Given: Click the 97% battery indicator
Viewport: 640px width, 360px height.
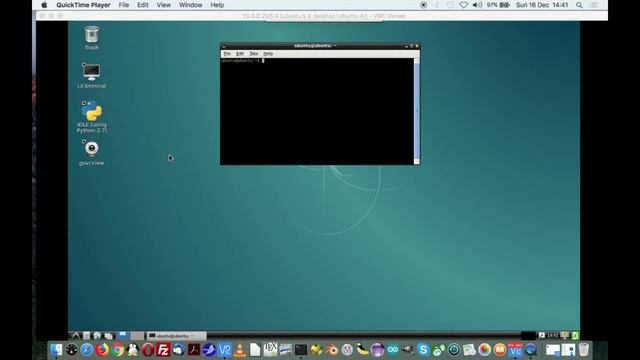Looking at the screenshot, I should click(x=498, y=5).
